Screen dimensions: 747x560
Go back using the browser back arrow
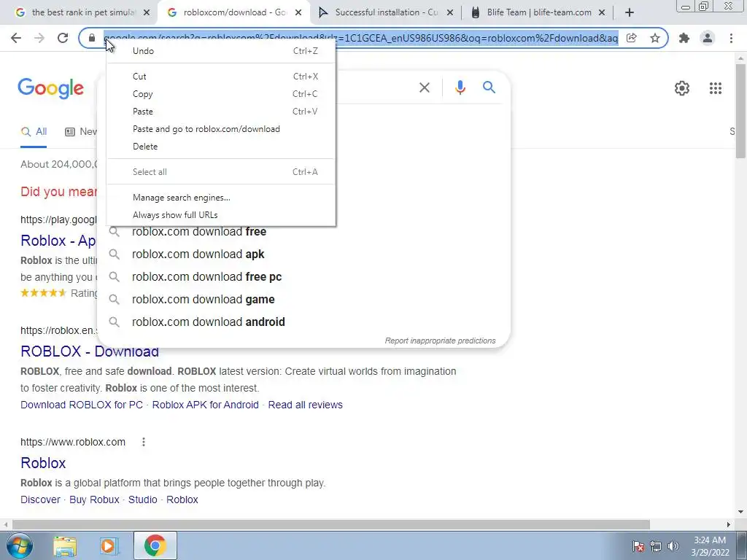click(16, 38)
